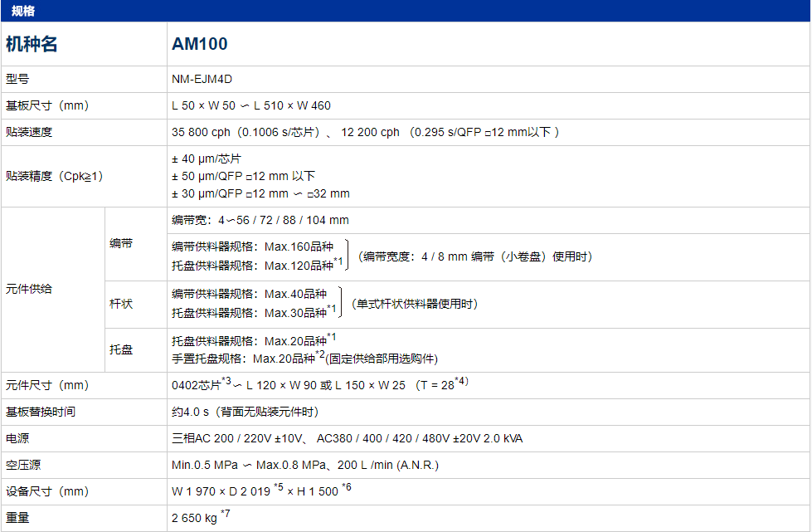812x532 pixels.
Task: Select the 编带 sub-label cell
Action: 136,244
